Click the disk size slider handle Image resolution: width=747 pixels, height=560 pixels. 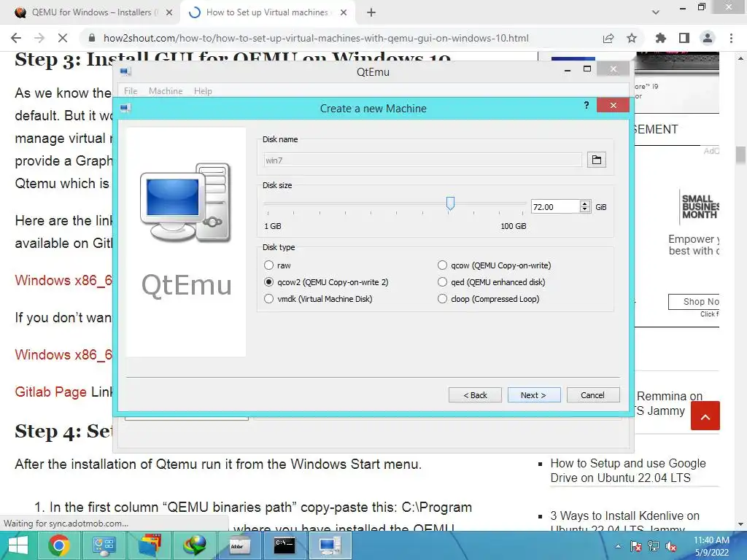[x=450, y=203]
